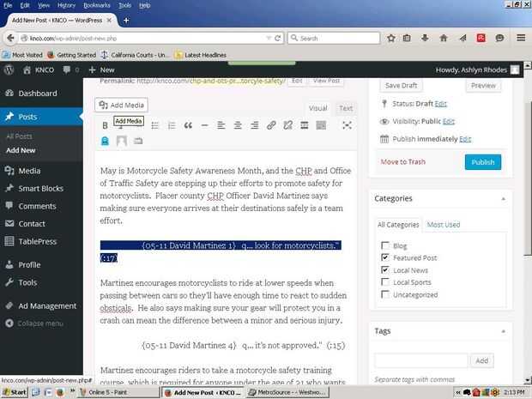Collapse the Categories panel
This screenshot has height=399, width=532.
tap(504, 199)
